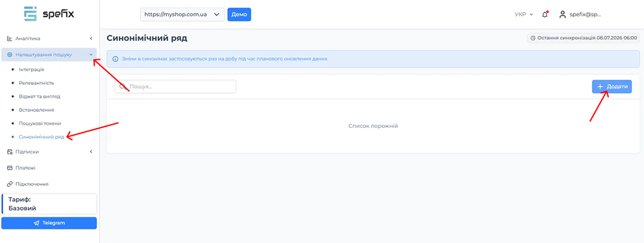Open the Telegram button
Image resolution: width=644 pixels, height=243 pixels.
[x=50, y=223]
